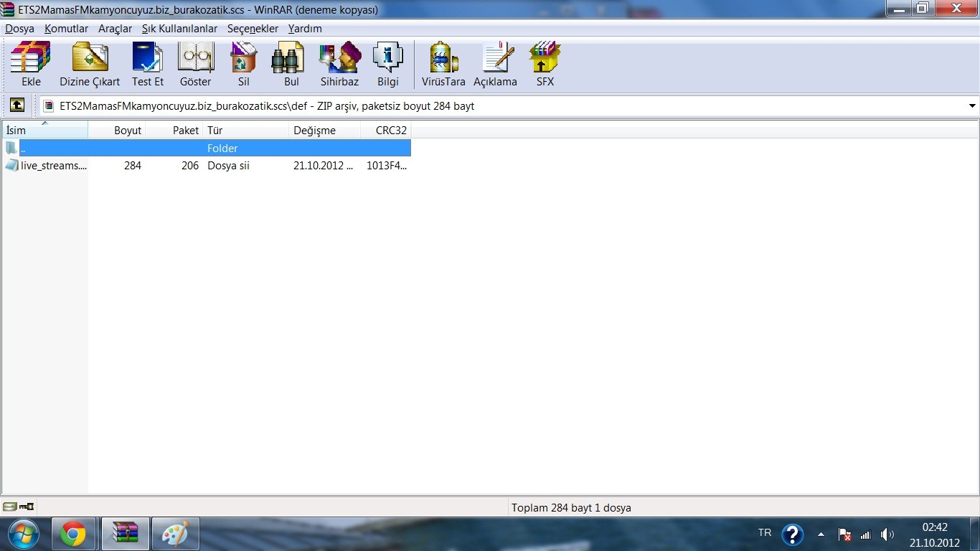Image resolution: width=980 pixels, height=551 pixels.
Task: Open the Seçenekler menu
Action: pos(253,29)
